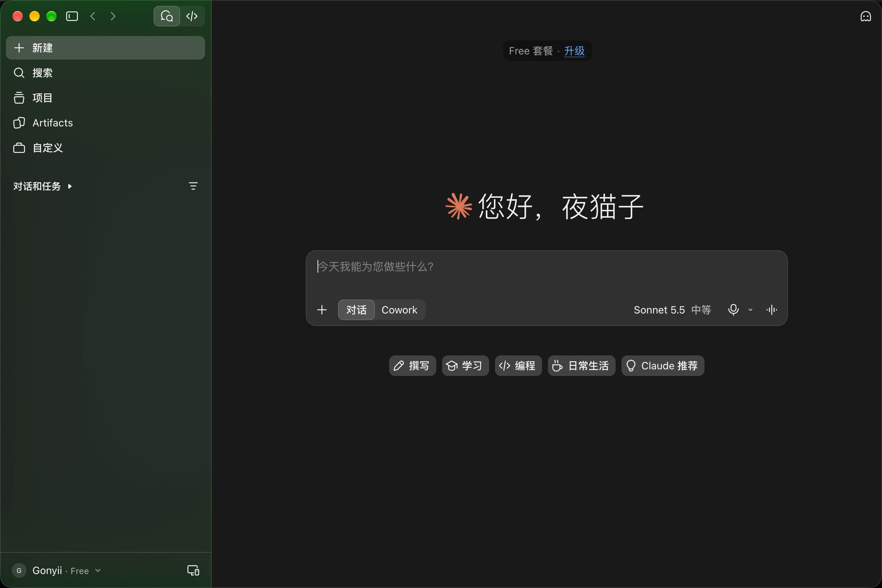Click the 中等 effort label

pyautogui.click(x=701, y=310)
